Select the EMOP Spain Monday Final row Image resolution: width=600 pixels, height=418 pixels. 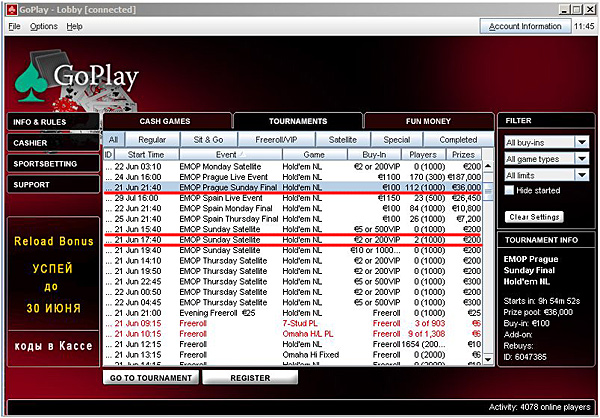click(x=293, y=209)
